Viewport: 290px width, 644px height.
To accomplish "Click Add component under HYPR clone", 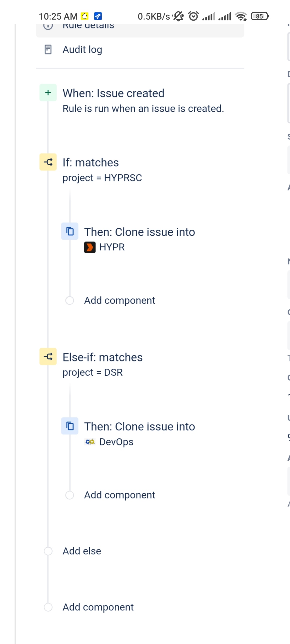I will tap(119, 301).
